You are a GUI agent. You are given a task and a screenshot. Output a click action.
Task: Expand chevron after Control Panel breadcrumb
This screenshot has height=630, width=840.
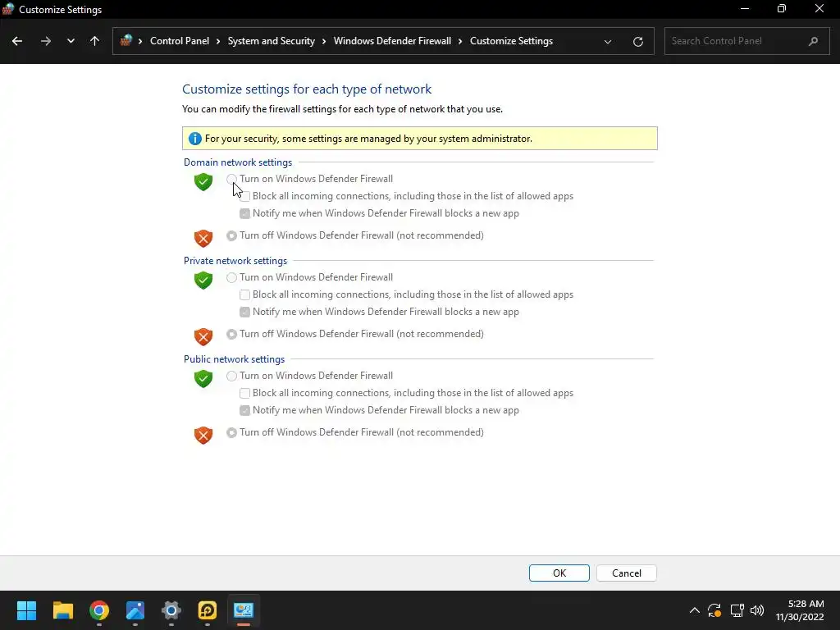click(x=218, y=41)
